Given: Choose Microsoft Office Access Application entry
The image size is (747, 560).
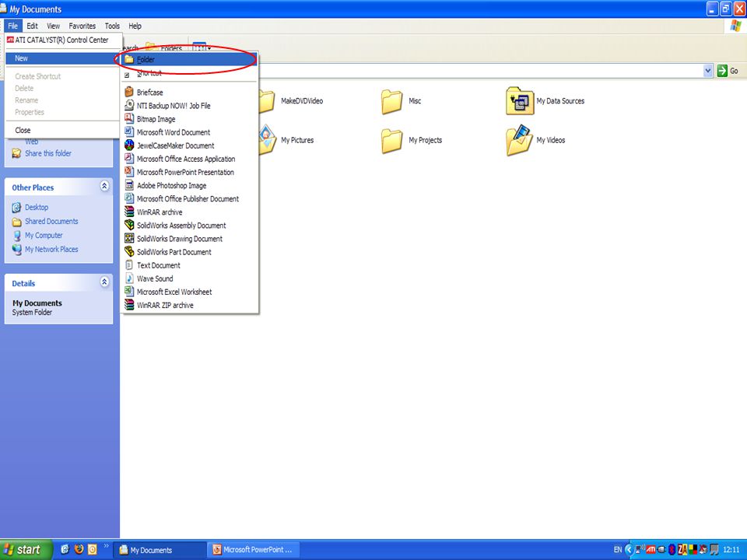Looking at the screenshot, I should 189,159.
